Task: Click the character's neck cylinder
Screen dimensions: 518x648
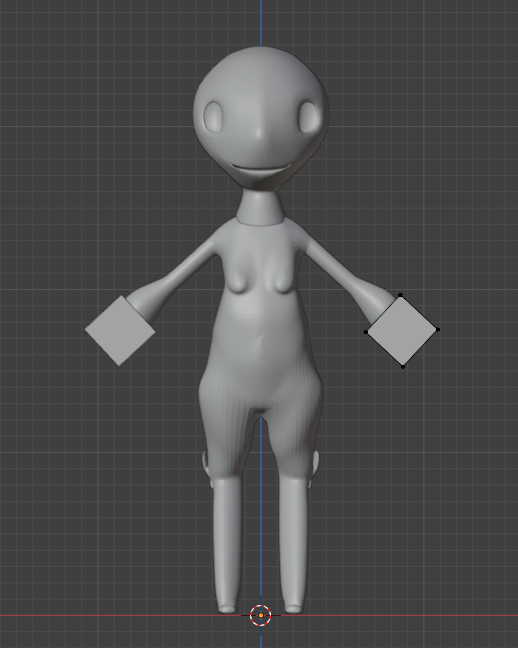Action: (260, 207)
